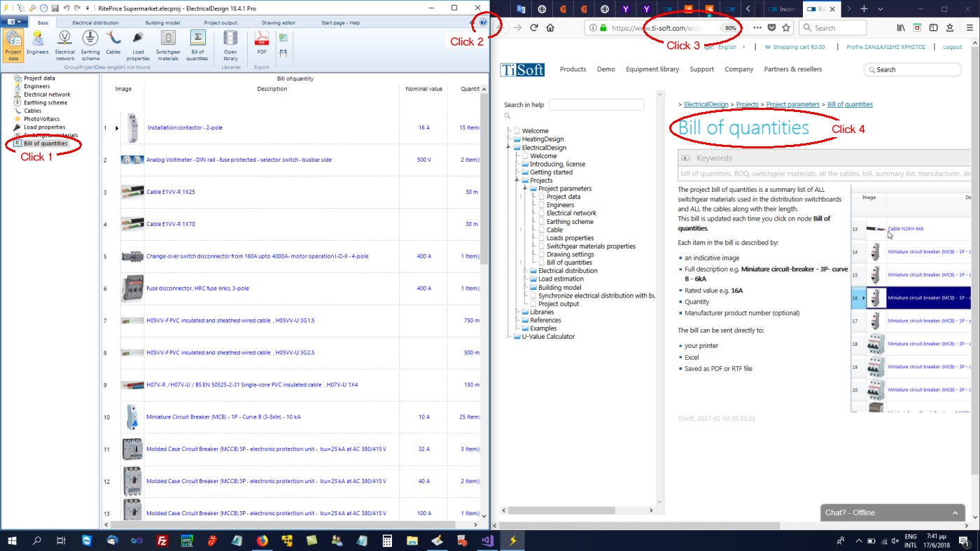Screen dimensions: 980x551
Task: Open the Earthing scheme ribbon tool
Action: point(90,42)
